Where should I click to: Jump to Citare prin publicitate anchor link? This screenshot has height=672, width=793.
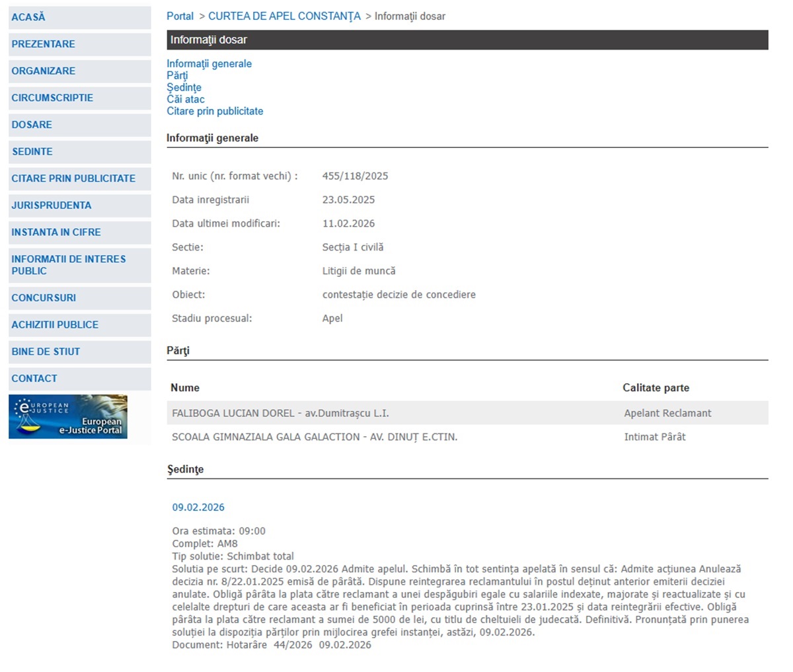point(215,112)
